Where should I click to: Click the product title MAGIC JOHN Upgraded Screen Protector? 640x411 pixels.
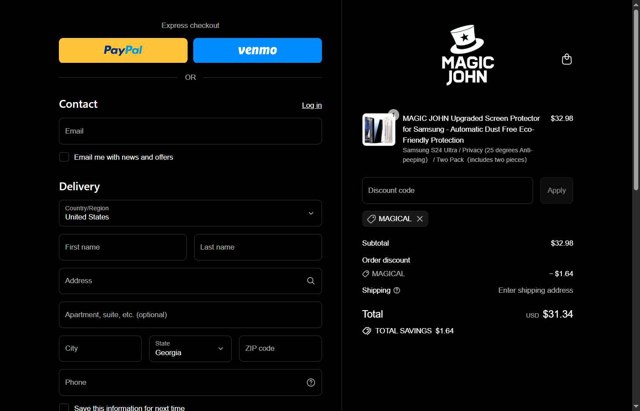[x=471, y=129]
